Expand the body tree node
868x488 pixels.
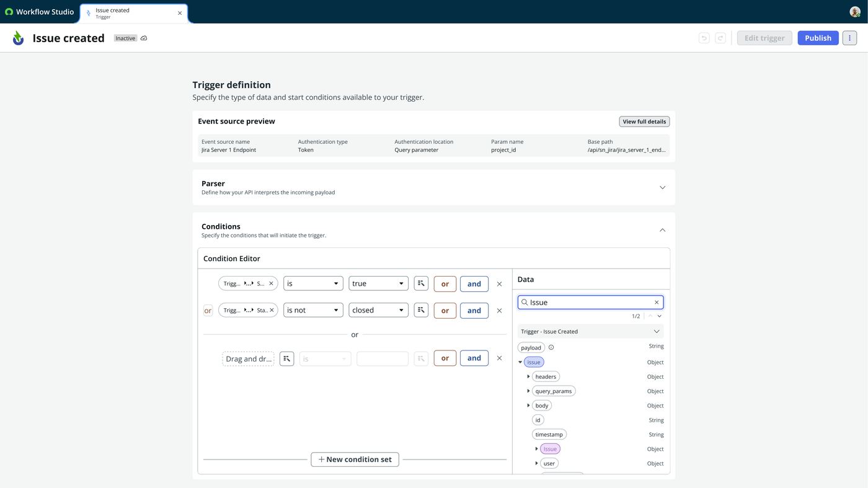pyautogui.click(x=529, y=406)
